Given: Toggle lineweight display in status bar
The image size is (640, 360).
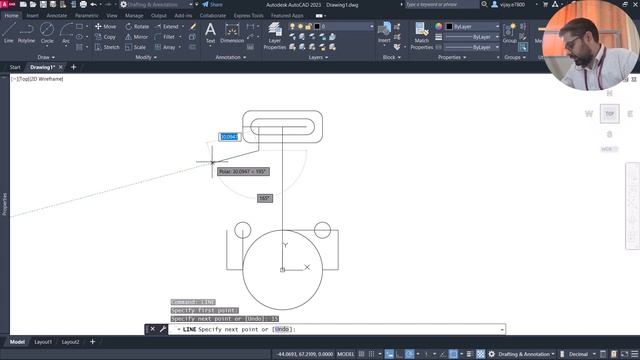Looking at the screenshot, I should (470, 354).
